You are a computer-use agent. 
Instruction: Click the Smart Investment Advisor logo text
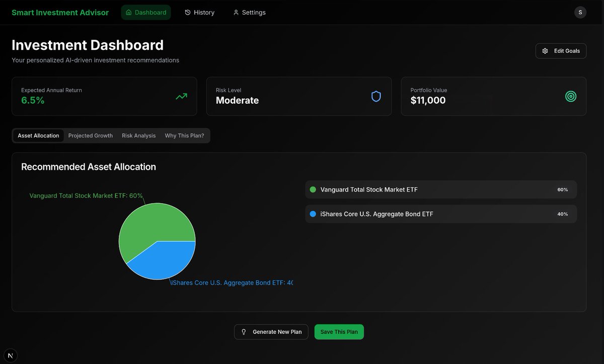[60, 13]
